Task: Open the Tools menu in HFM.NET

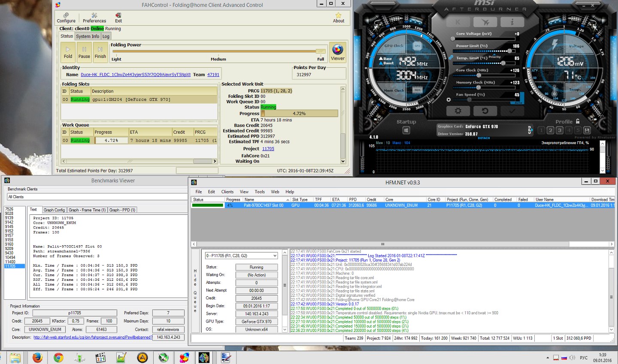Action: [259, 192]
